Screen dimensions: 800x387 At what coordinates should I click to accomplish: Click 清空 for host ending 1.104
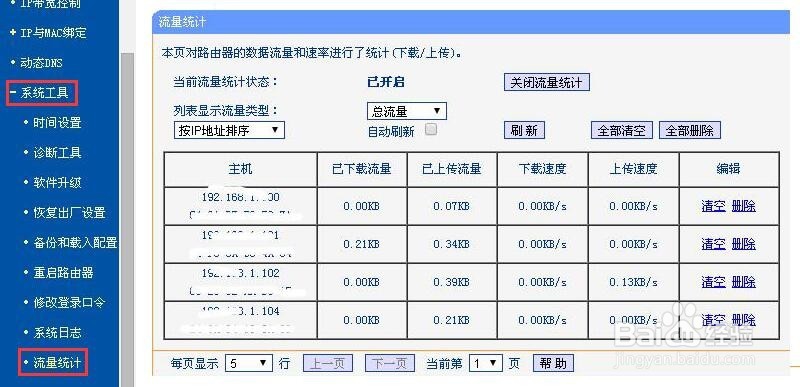pos(713,320)
